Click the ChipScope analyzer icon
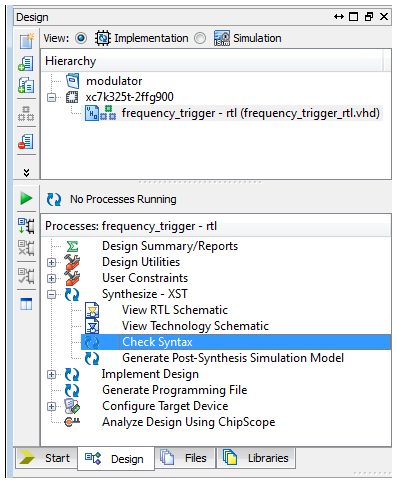This screenshot has height=483, width=397. [x=72, y=422]
